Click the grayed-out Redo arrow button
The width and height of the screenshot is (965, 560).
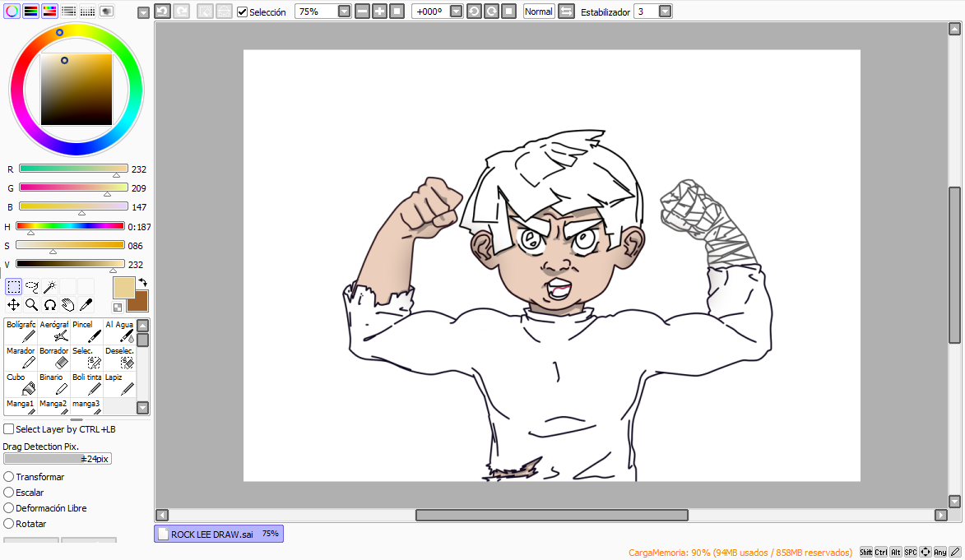(x=181, y=11)
